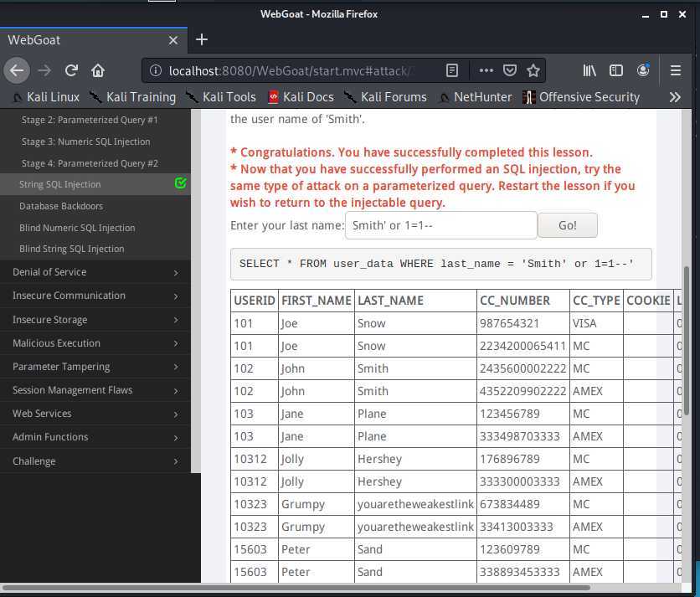Click the COOKIE column header

click(x=648, y=301)
